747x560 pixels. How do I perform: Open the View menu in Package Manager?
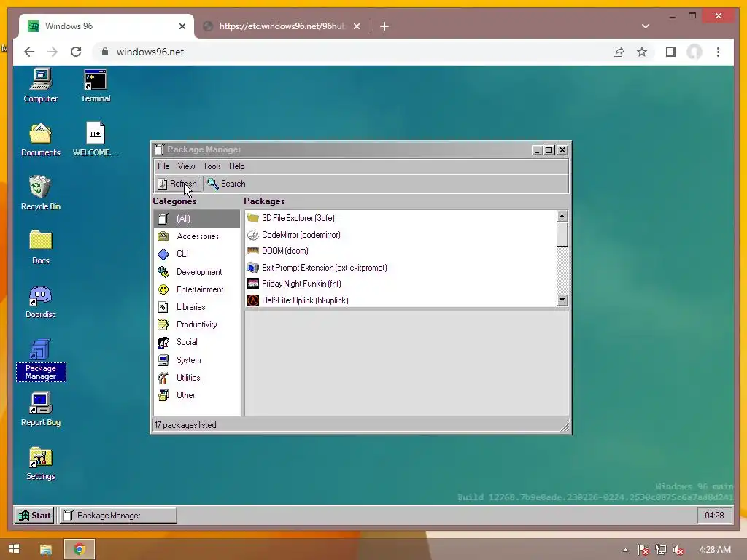(x=186, y=166)
